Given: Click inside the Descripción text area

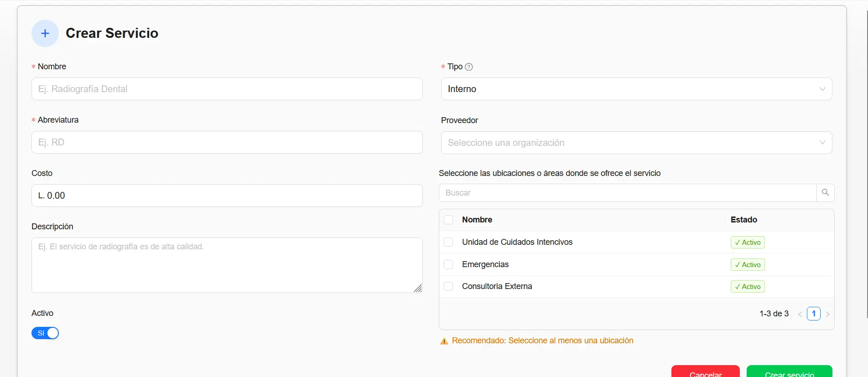Looking at the screenshot, I should [x=227, y=265].
